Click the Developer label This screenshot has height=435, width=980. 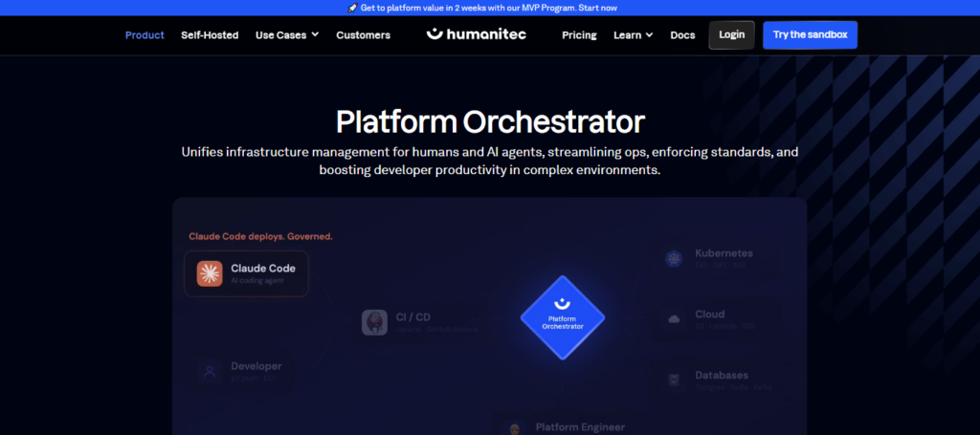coord(256,366)
